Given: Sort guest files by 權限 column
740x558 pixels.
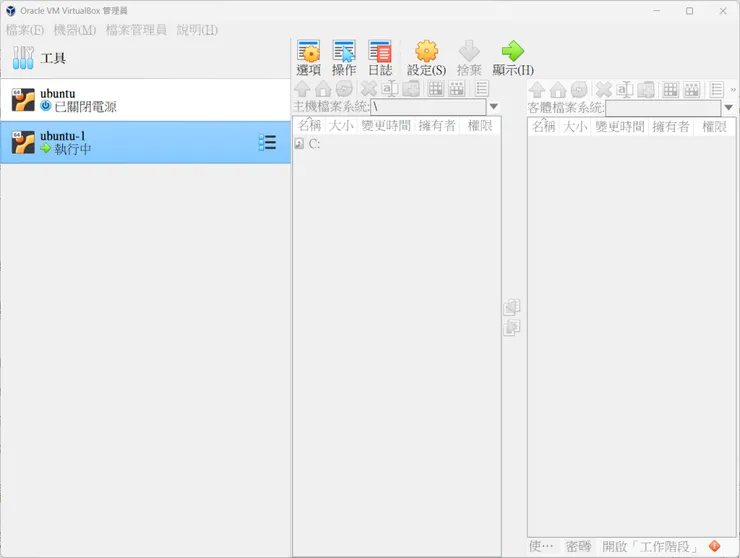Looking at the screenshot, I should pyautogui.click(x=715, y=127).
